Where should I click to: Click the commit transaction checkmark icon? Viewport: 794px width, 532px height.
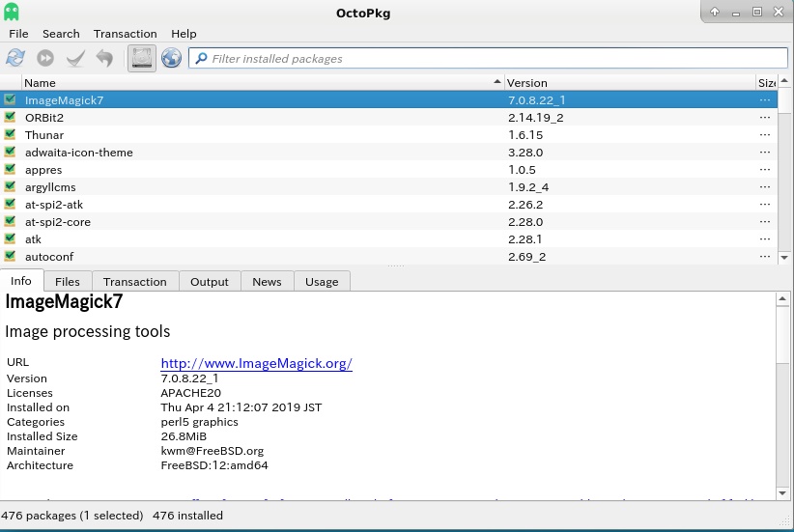(x=75, y=58)
